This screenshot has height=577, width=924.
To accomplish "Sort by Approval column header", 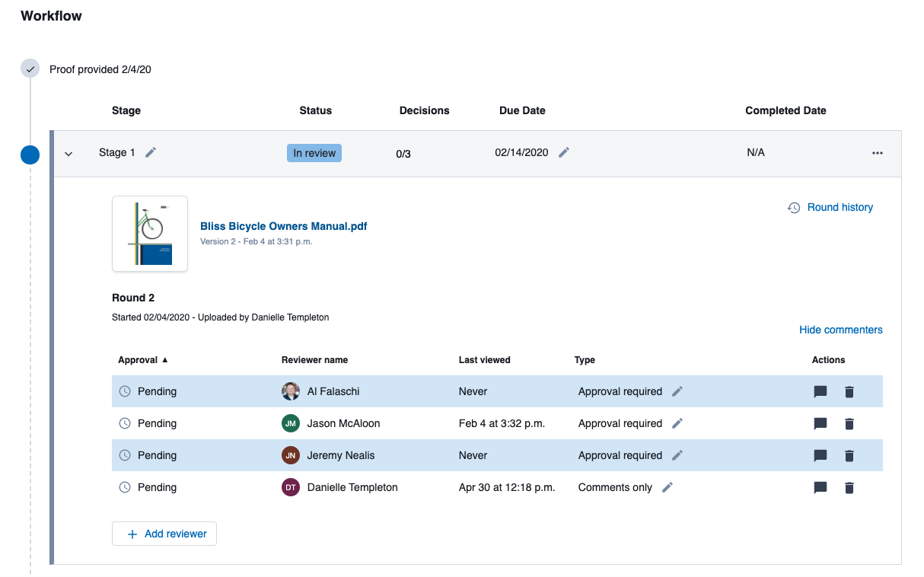I will 143,360.
